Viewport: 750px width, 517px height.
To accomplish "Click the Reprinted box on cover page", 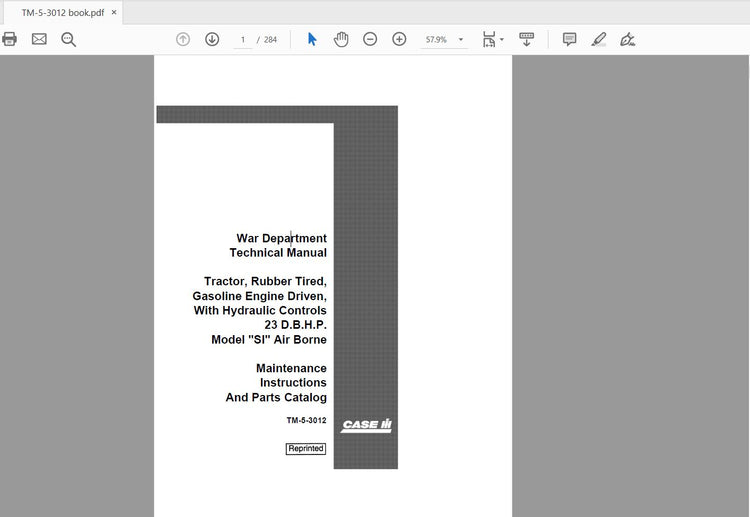I will (x=306, y=449).
